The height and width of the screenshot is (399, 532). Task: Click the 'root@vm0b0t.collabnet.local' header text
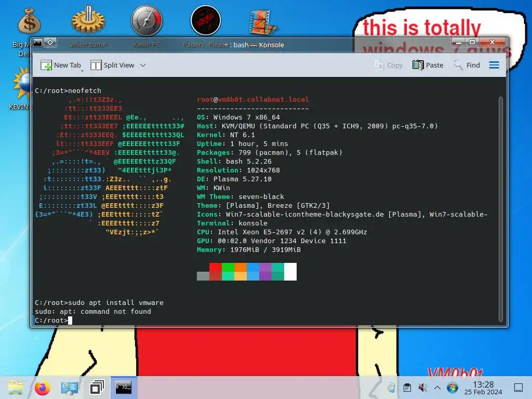253,99
